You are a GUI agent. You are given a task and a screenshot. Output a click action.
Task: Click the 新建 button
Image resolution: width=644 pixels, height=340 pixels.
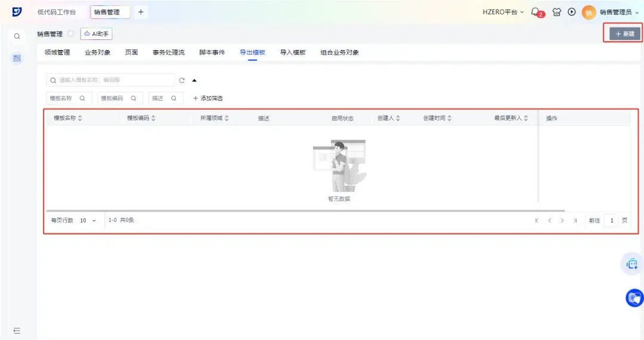(x=625, y=33)
